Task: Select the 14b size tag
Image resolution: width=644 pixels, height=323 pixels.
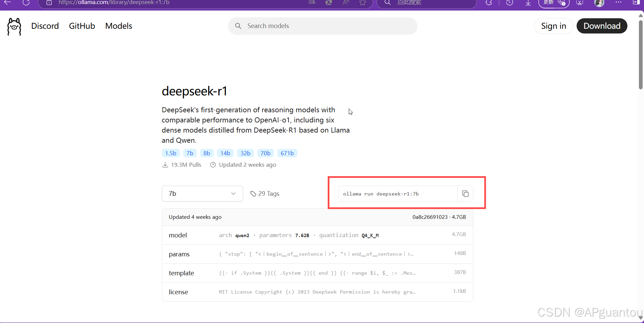Action: 226,153
